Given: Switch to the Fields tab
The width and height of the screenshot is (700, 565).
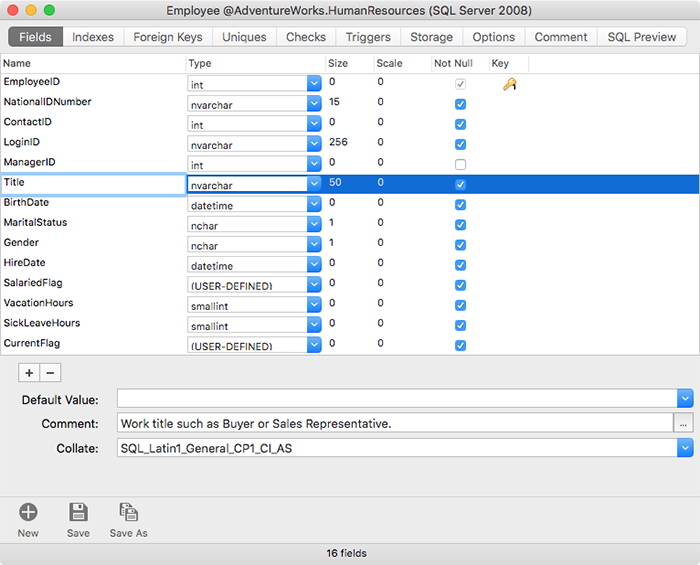Looking at the screenshot, I should [x=35, y=37].
